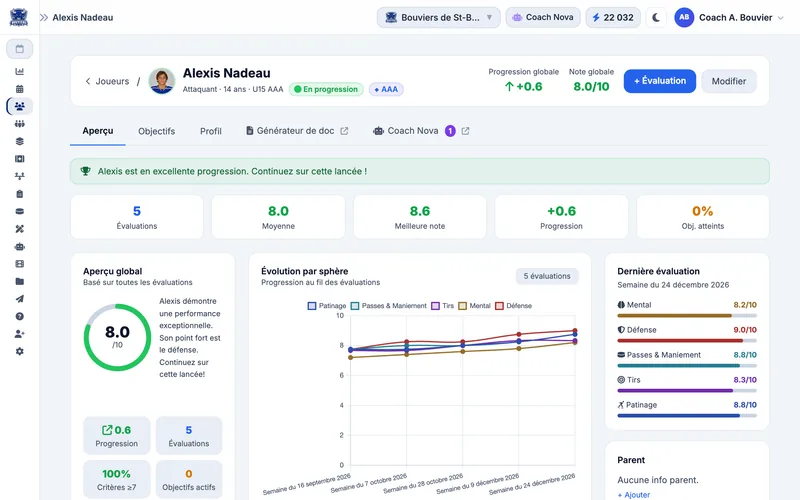Toggle Mental series in chart legend
800x500 pixels.
(x=474, y=306)
